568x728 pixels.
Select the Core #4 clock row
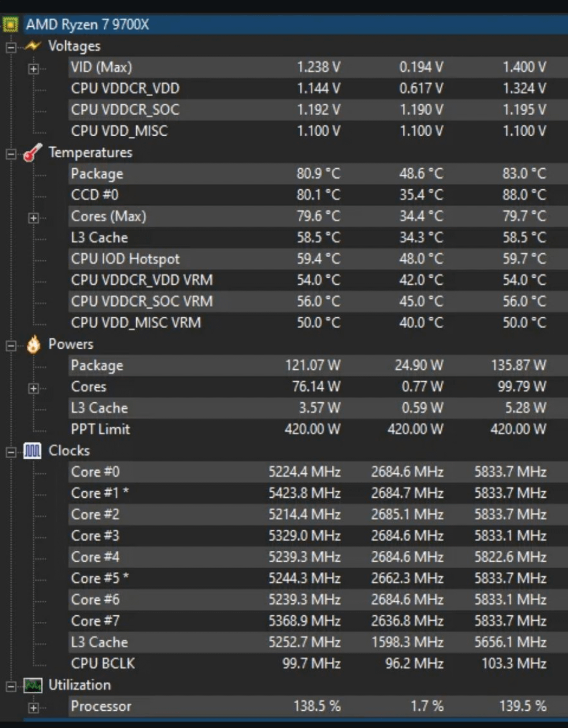pos(318,557)
